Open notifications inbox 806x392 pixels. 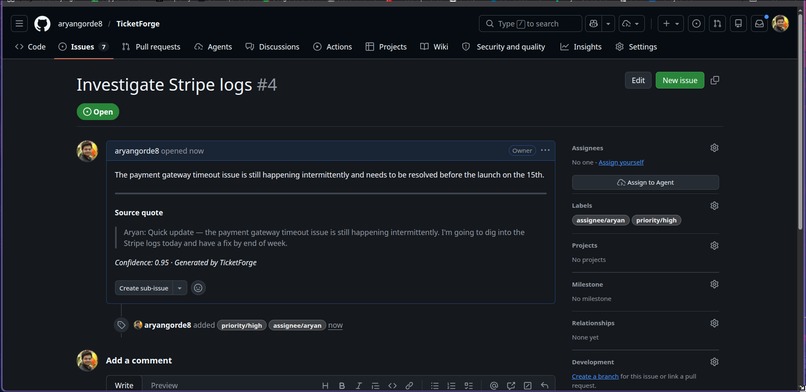click(759, 24)
